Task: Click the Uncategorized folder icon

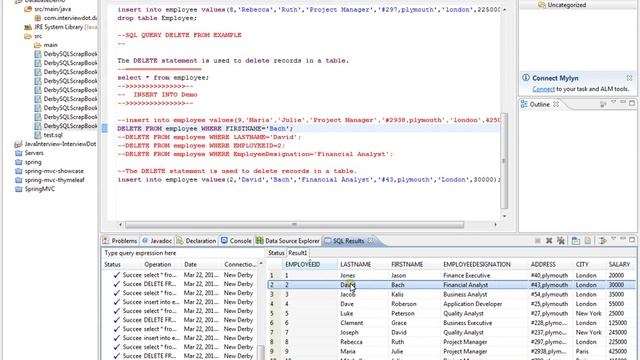Action: click(542, 5)
